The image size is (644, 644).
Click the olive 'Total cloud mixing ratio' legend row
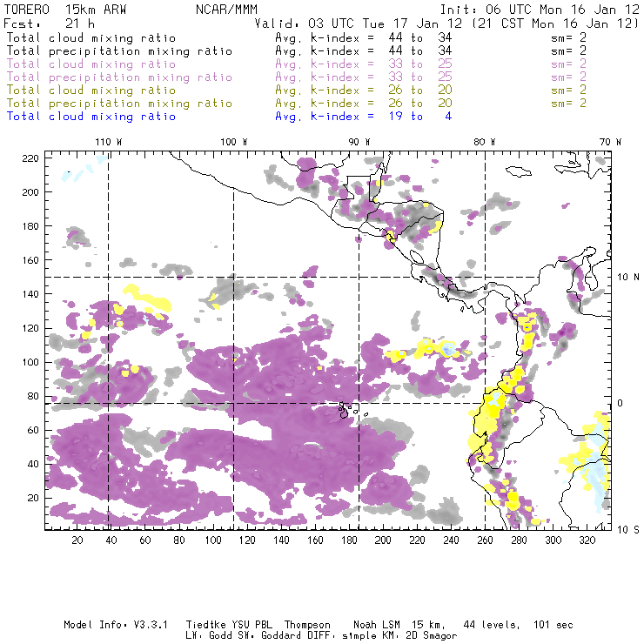[91, 91]
